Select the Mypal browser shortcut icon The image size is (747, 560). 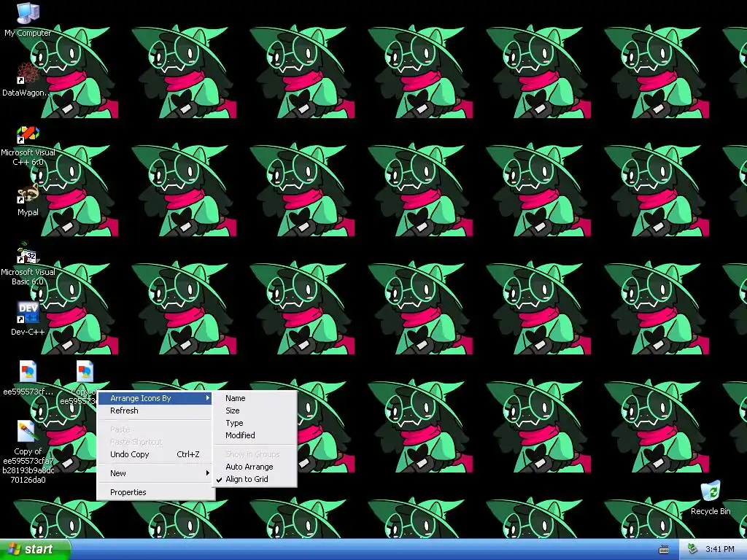click(28, 194)
